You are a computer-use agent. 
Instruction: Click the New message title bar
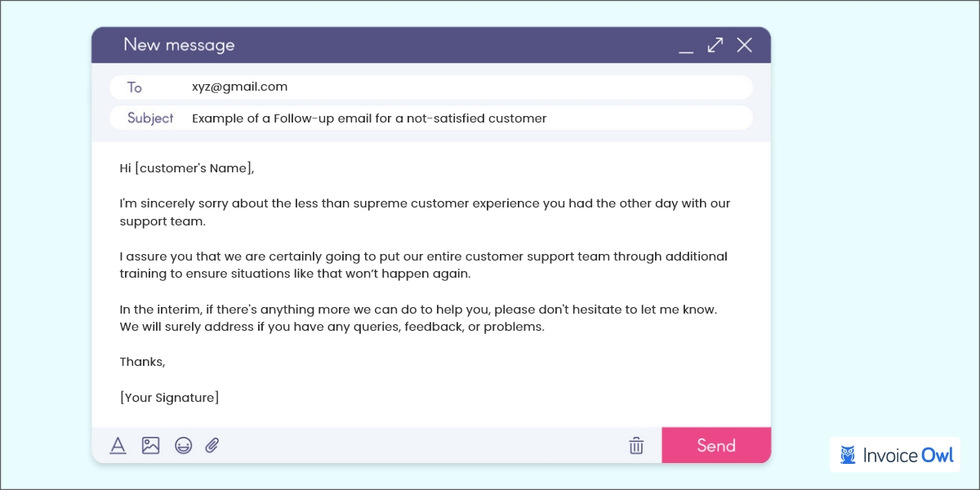pyautogui.click(x=180, y=45)
